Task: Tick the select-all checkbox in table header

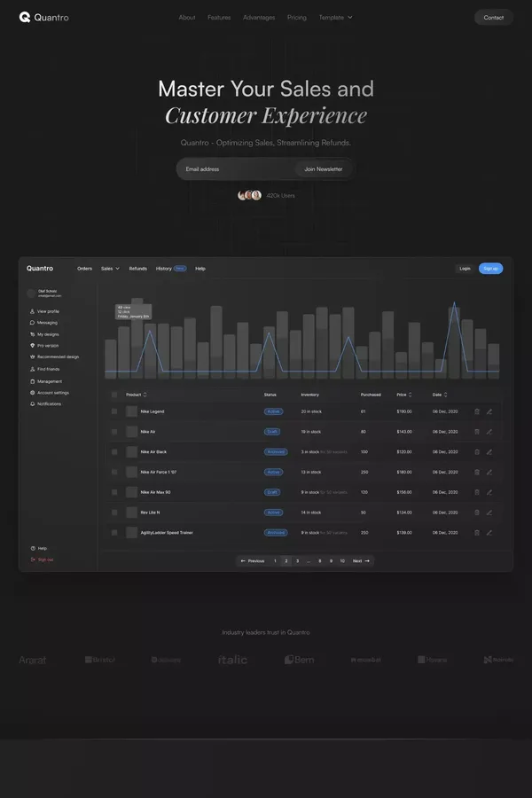Action: [x=114, y=395]
